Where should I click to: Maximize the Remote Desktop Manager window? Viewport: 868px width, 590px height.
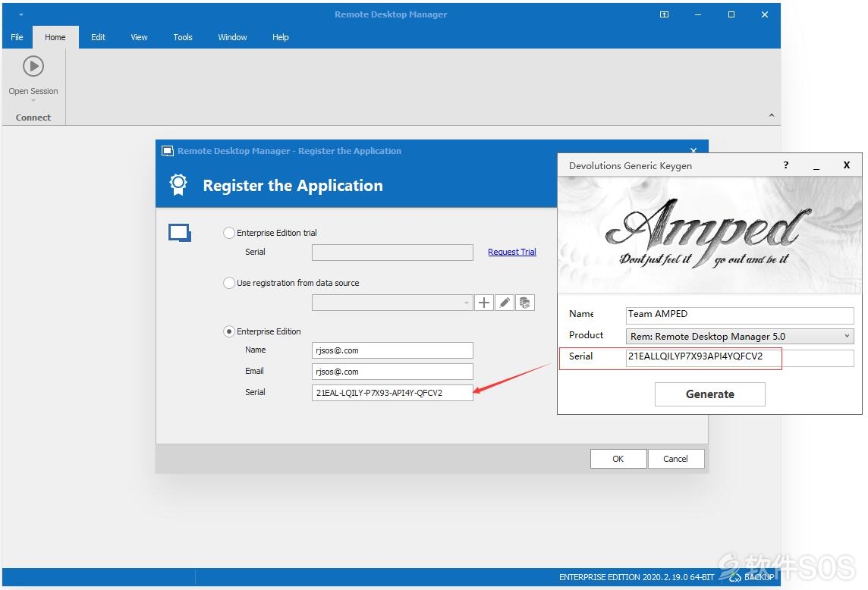731,14
